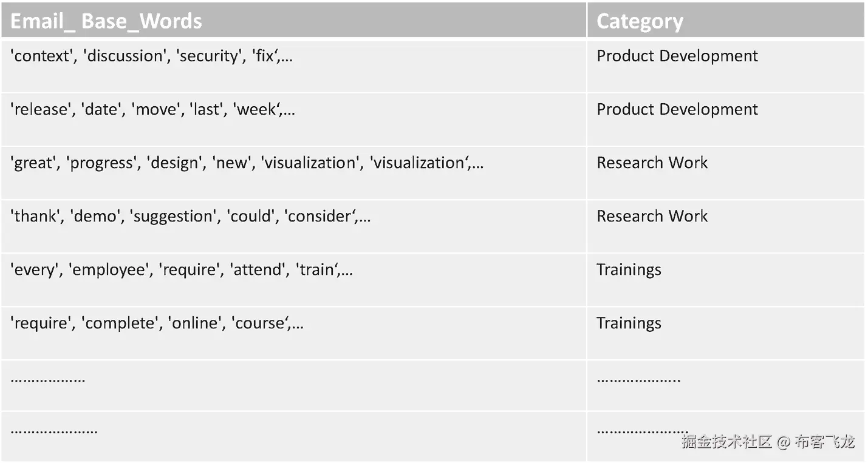Select the cell starting with 'thank', 'demo'

tap(190, 217)
